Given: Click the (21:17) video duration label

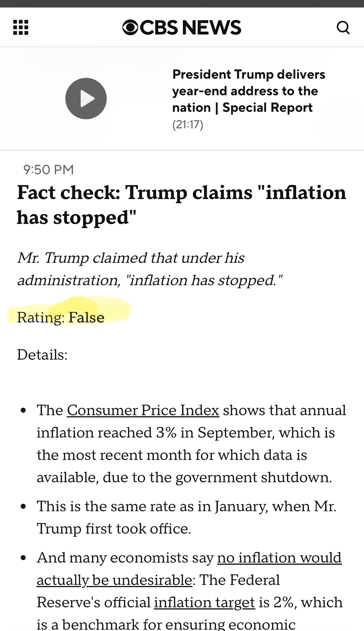Looking at the screenshot, I should [188, 125].
